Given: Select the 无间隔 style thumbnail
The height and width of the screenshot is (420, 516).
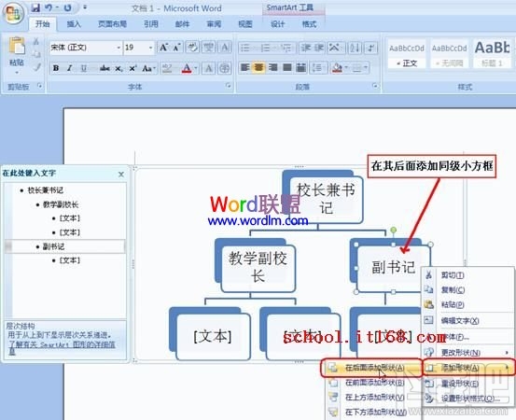Looking at the screenshot, I should point(450,54).
